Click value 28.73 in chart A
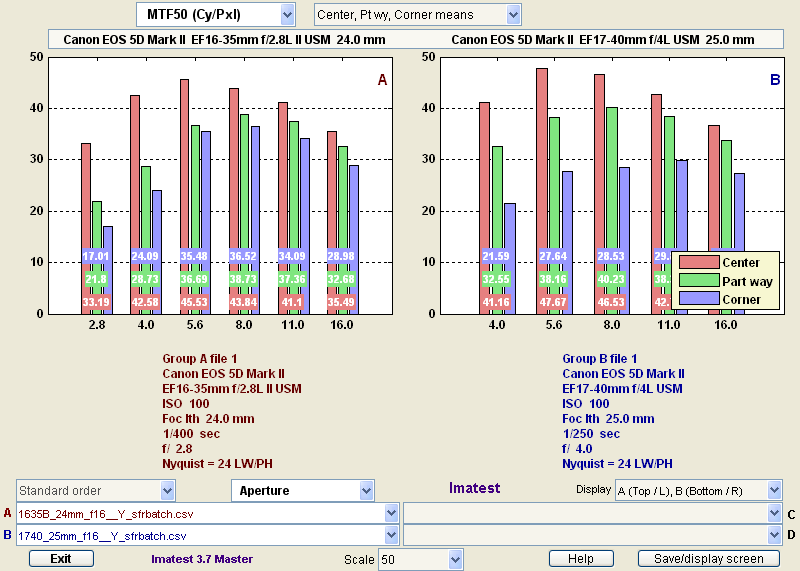Viewport: 800px width, 571px height. pyautogui.click(x=145, y=279)
